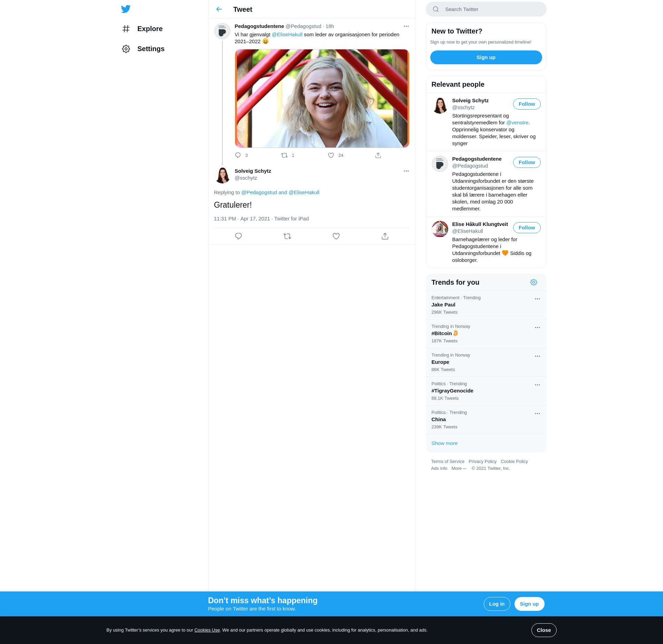Open the #Bitcoin trend
This screenshot has height=644, width=663.
[486, 334]
